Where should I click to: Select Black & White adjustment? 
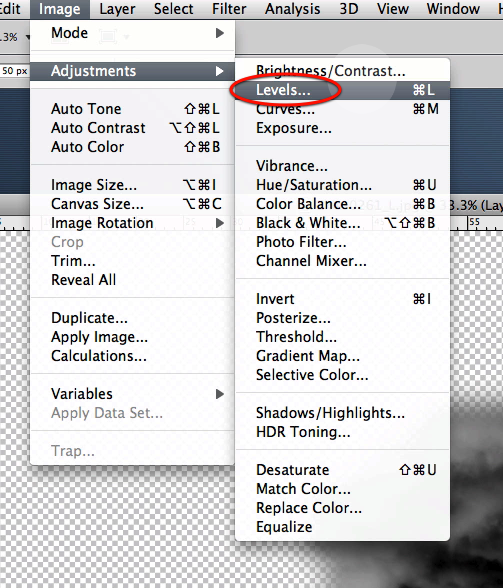pyautogui.click(x=342, y=223)
